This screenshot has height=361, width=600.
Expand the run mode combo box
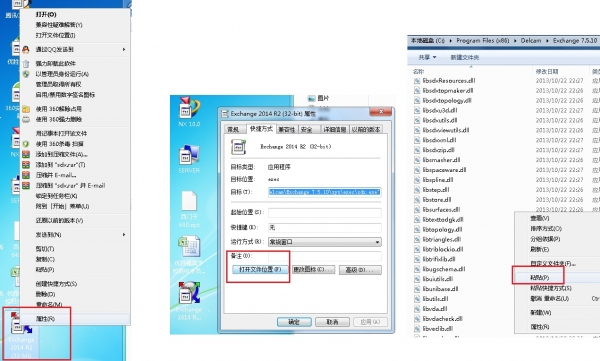tap(324, 242)
